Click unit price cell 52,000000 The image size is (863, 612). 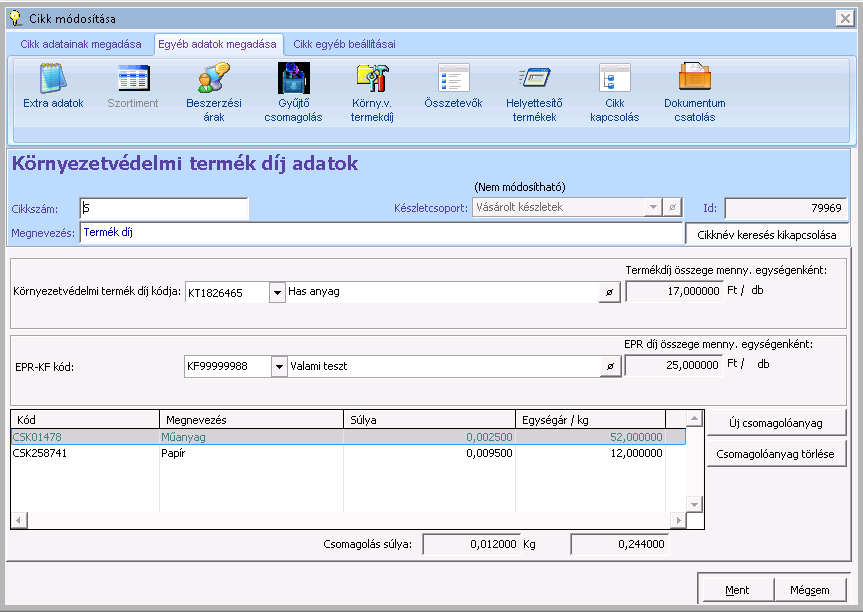(x=591, y=437)
